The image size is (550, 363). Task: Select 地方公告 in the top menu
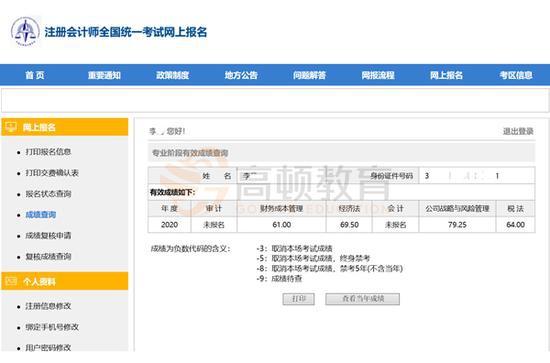click(x=241, y=75)
